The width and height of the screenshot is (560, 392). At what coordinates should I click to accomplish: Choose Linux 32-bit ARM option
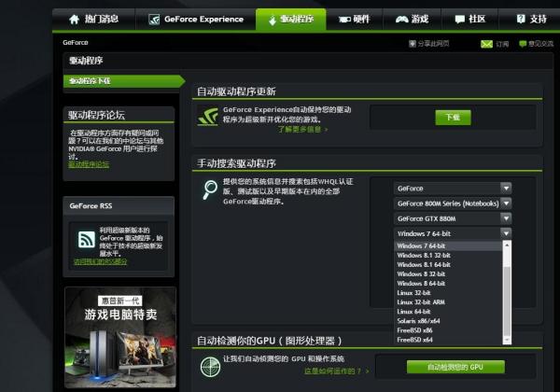tap(448, 302)
